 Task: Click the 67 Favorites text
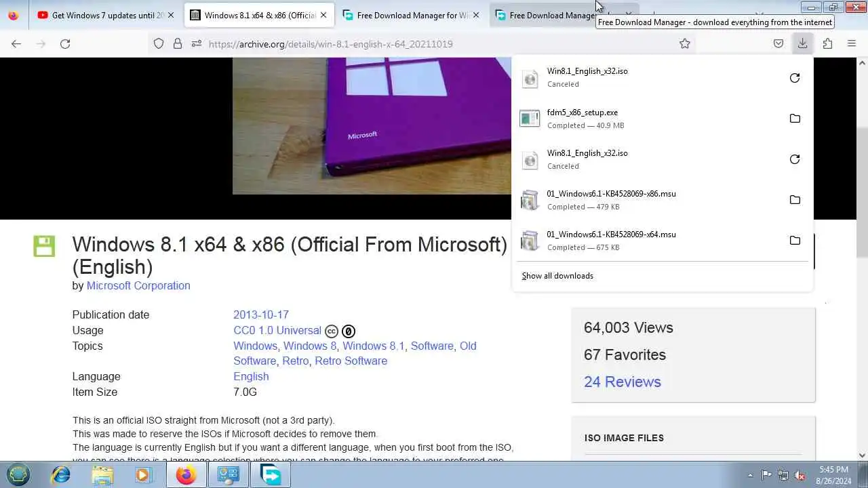tap(625, 354)
